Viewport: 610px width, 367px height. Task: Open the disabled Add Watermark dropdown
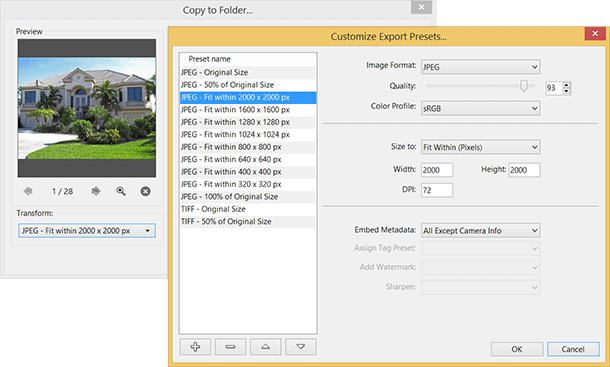coord(480,267)
